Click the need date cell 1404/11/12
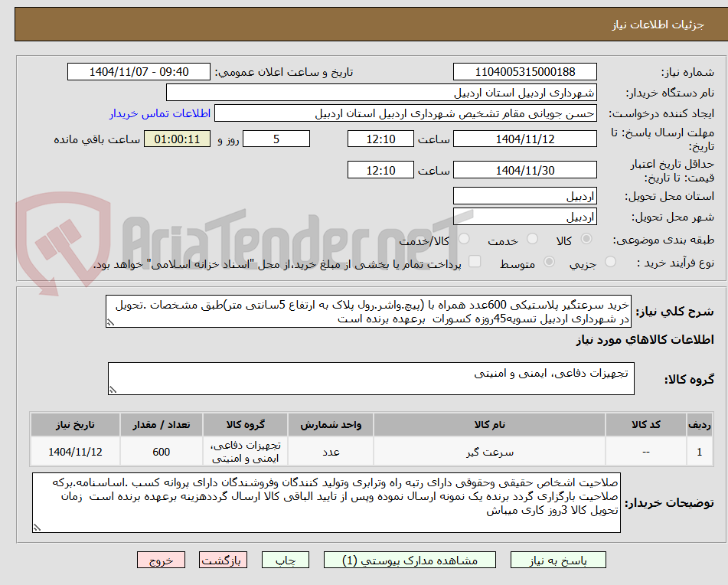This screenshot has width=728, height=585. [75, 452]
